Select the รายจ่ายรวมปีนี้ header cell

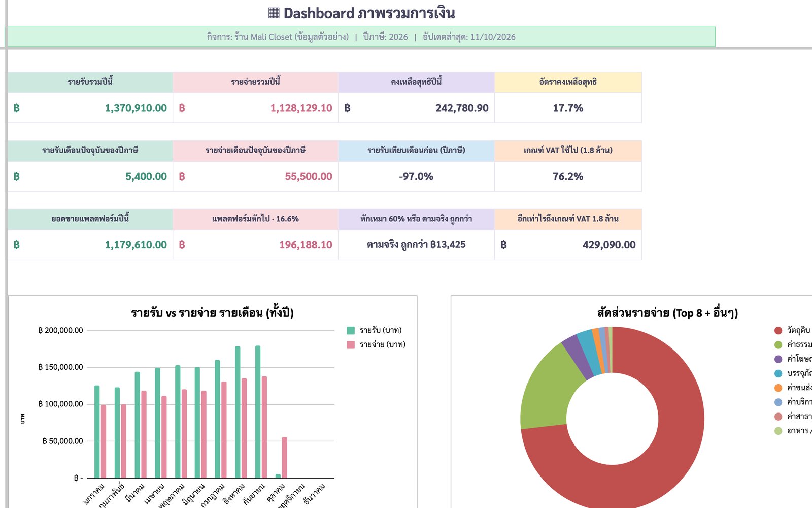tap(255, 82)
